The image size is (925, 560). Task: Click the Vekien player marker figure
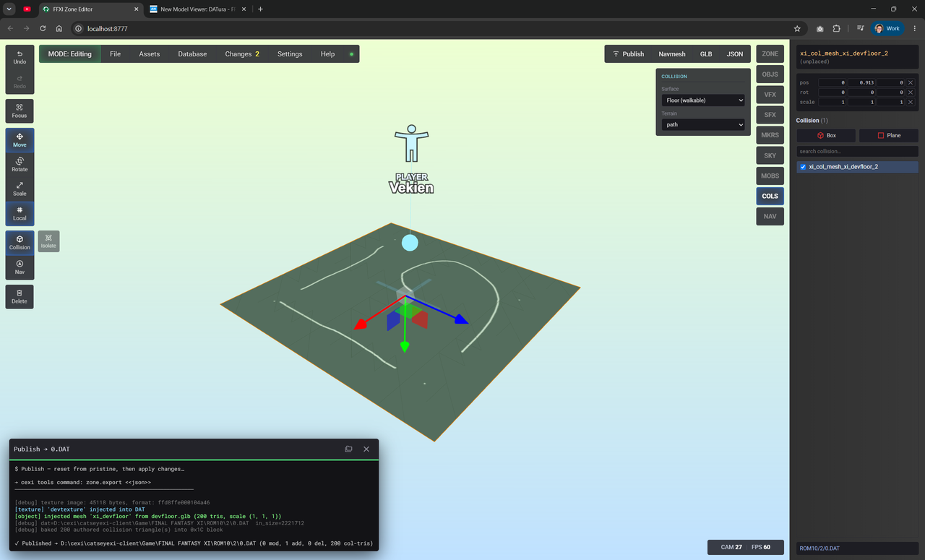(x=411, y=144)
